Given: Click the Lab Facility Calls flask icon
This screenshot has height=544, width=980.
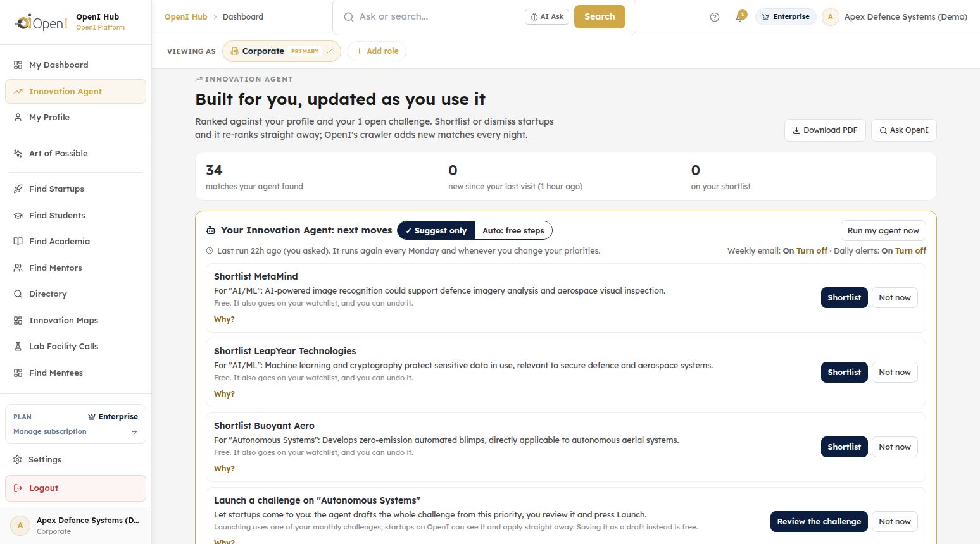Looking at the screenshot, I should tap(18, 346).
